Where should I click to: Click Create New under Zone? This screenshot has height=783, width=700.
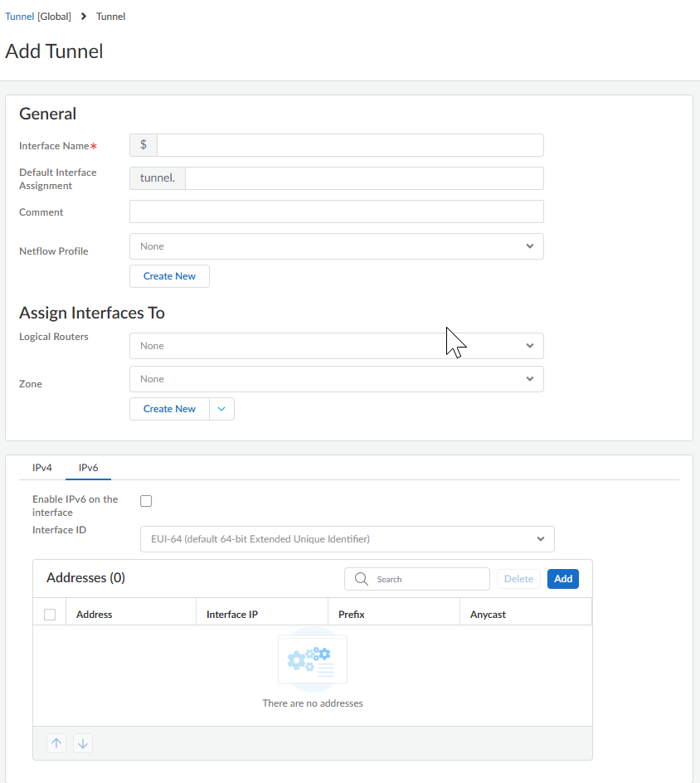point(169,409)
